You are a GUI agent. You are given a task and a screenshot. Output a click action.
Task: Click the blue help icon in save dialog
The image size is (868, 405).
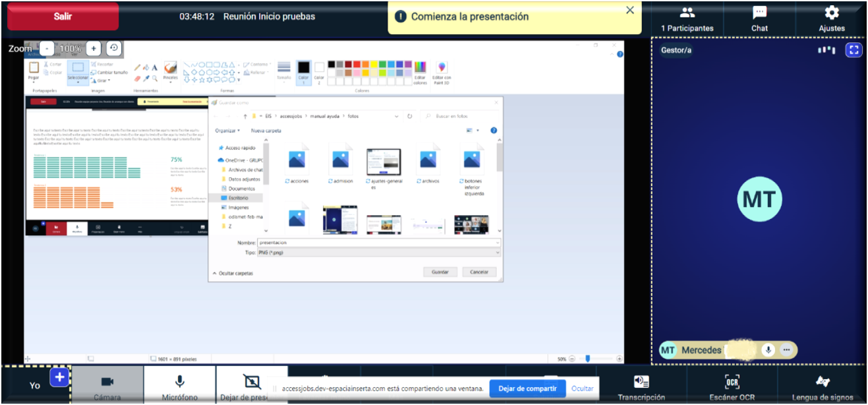[494, 131]
